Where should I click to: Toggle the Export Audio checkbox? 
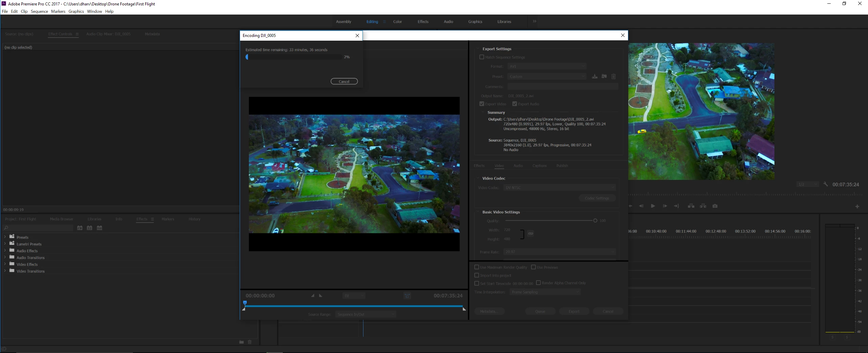tap(514, 104)
